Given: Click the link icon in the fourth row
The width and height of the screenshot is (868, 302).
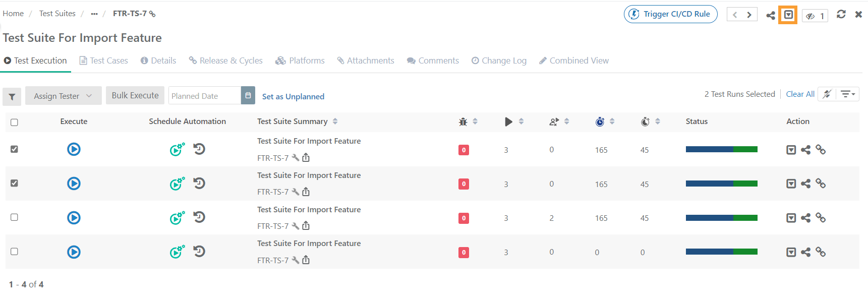Looking at the screenshot, I should [x=821, y=252].
